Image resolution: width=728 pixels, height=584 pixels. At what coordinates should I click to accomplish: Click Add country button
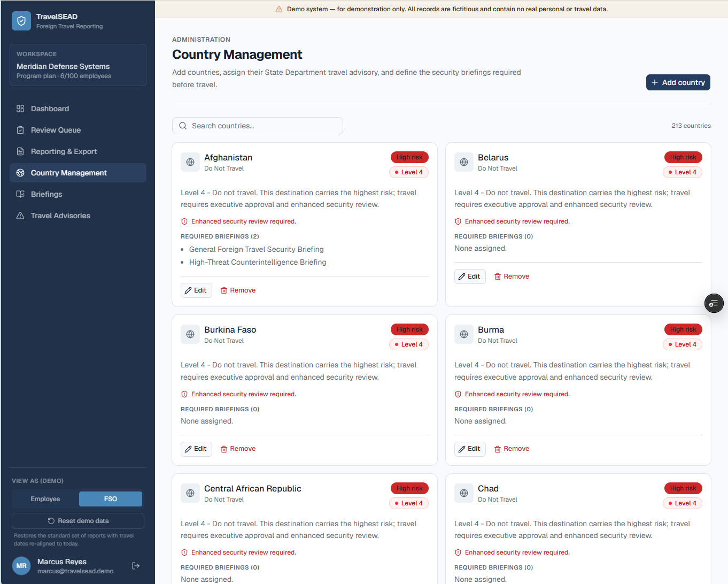click(678, 82)
